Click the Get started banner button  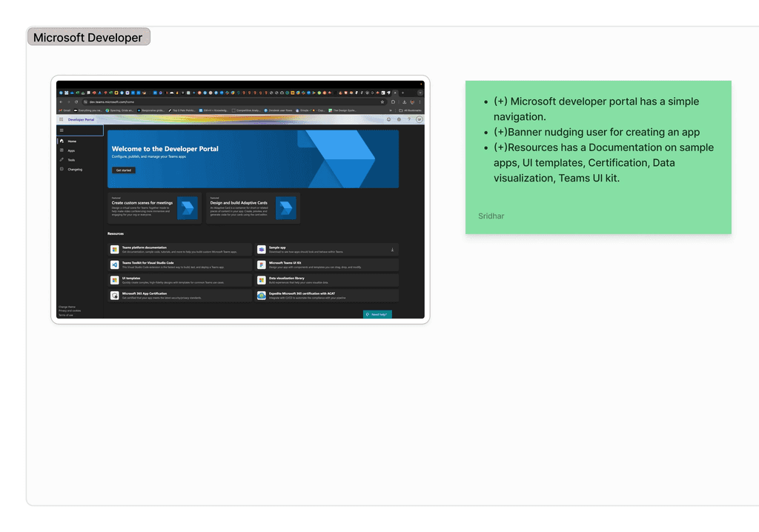pos(124,170)
